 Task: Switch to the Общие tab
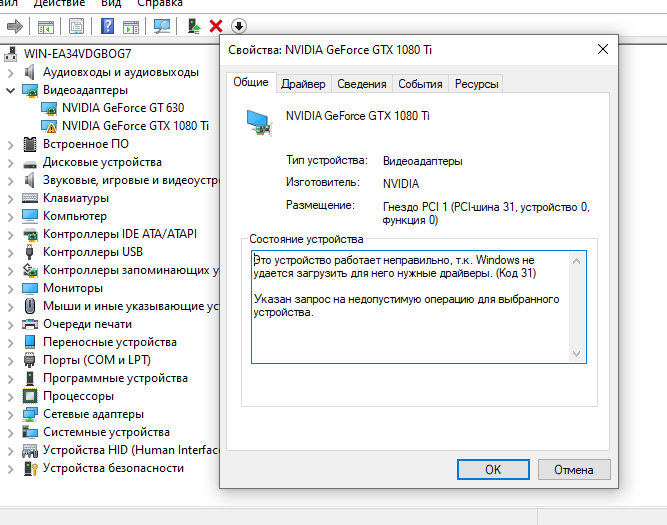(x=251, y=82)
